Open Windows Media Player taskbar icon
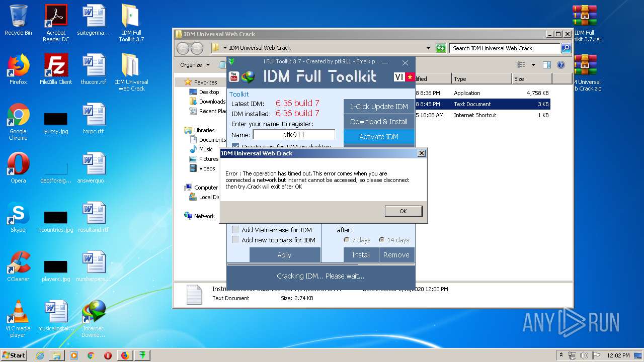The image size is (644, 362). tap(74, 355)
